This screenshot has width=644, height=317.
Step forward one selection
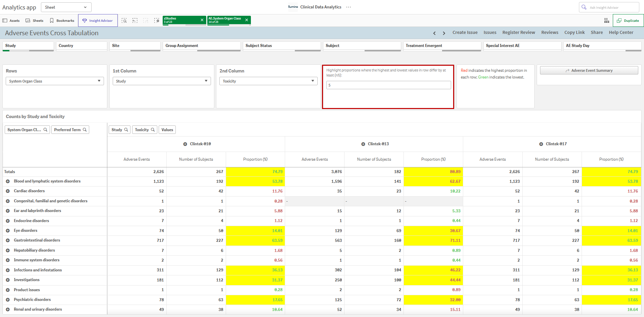point(146,20)
